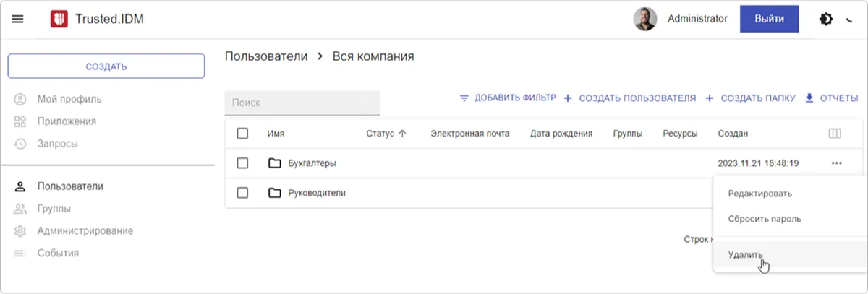Choose Сбросить пароль from context menu
This screenshot has width=868, height=294.
764,219
